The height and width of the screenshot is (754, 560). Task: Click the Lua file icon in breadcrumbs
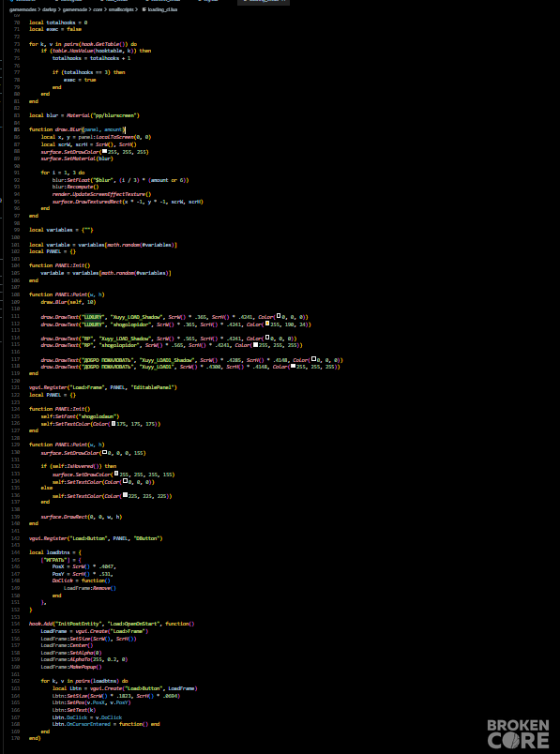click(x=144, y=9)
